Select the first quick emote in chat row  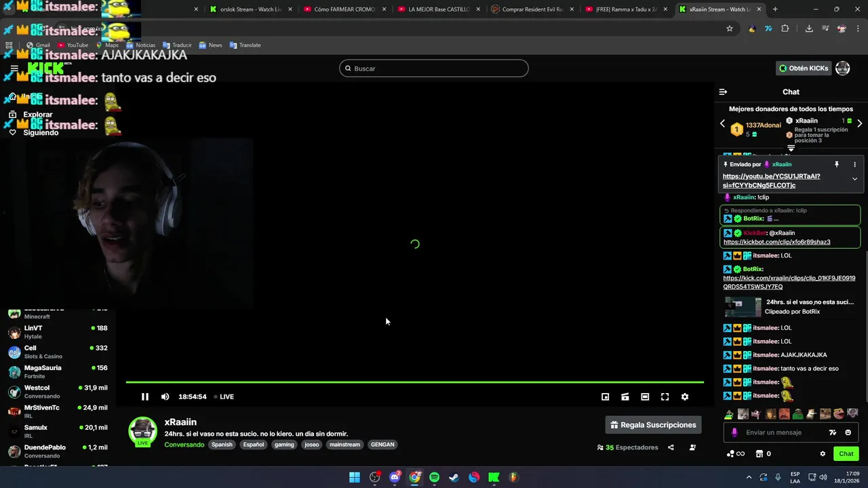[x=729, y=414]
